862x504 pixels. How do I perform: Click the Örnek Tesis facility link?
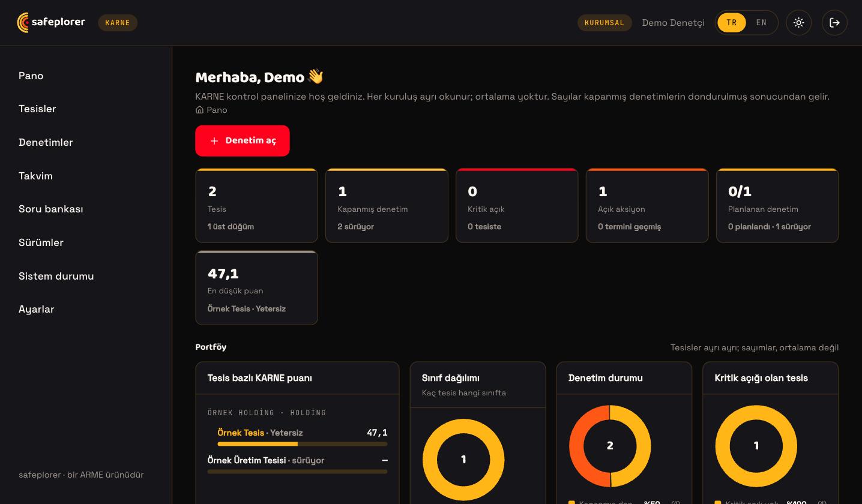[x=241, y=433]
